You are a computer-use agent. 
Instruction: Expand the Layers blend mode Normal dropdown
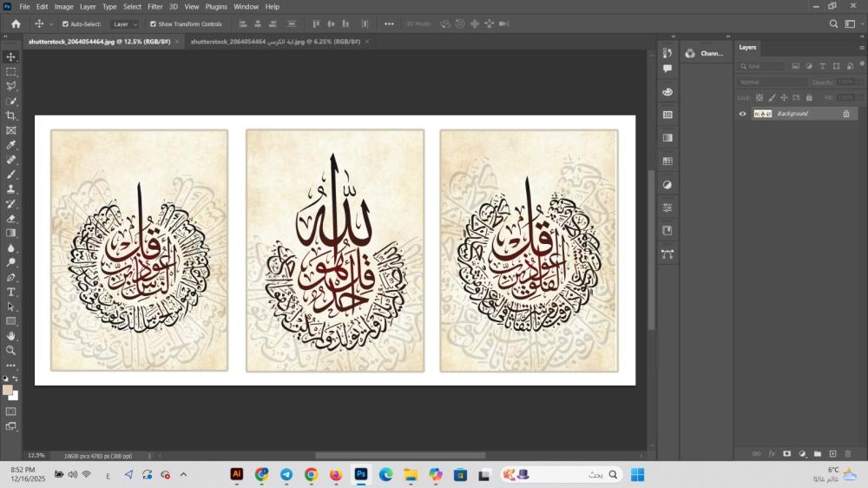point(771,82)
